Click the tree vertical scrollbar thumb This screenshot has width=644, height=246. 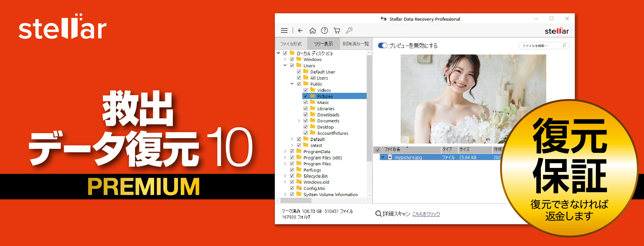(x=369, y=108)
